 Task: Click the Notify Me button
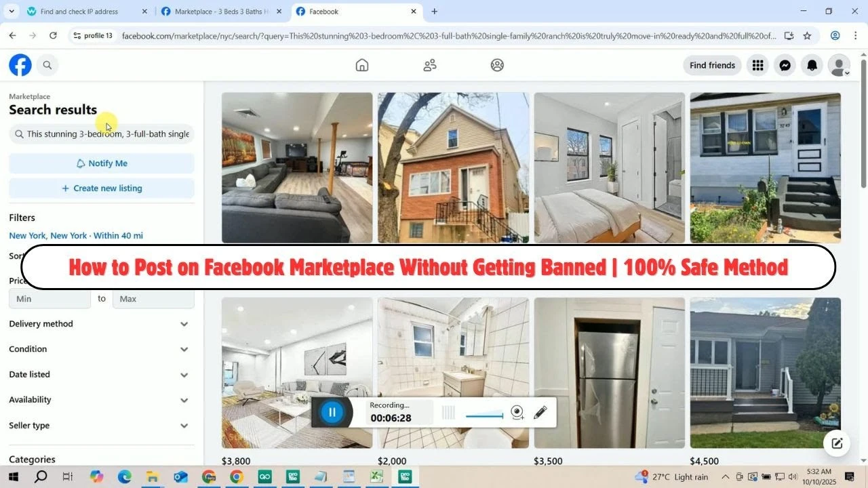102,163
